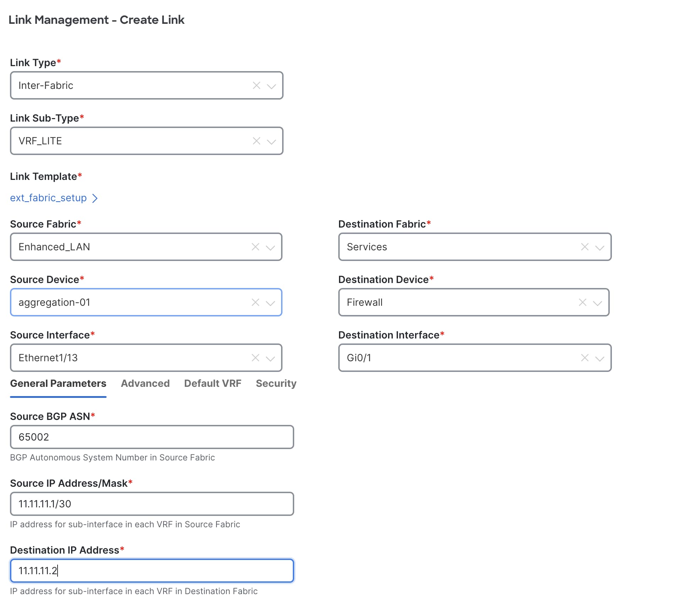Clear the Destination Device Firewall selection

coord(582,302)
